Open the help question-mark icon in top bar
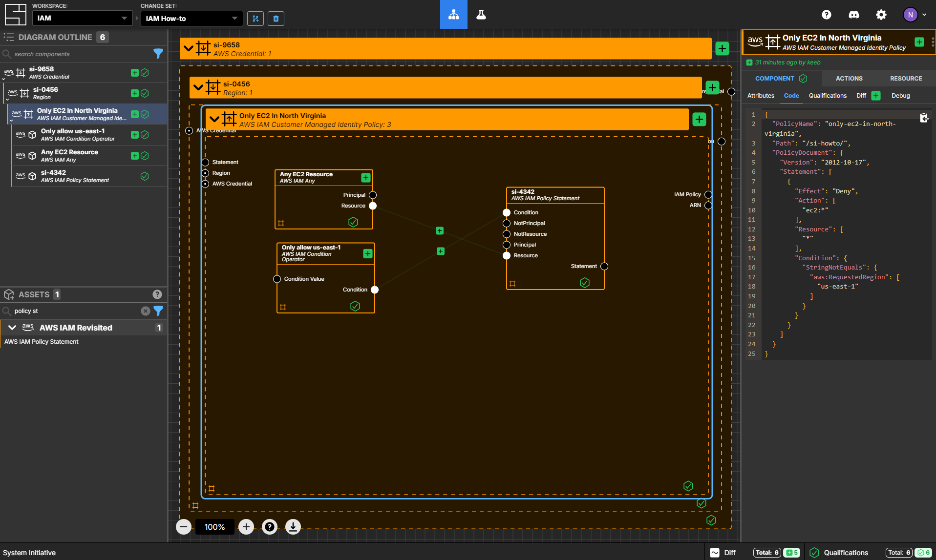The height and width of the screenshot is (560, 936). click(x=827, y=15)
